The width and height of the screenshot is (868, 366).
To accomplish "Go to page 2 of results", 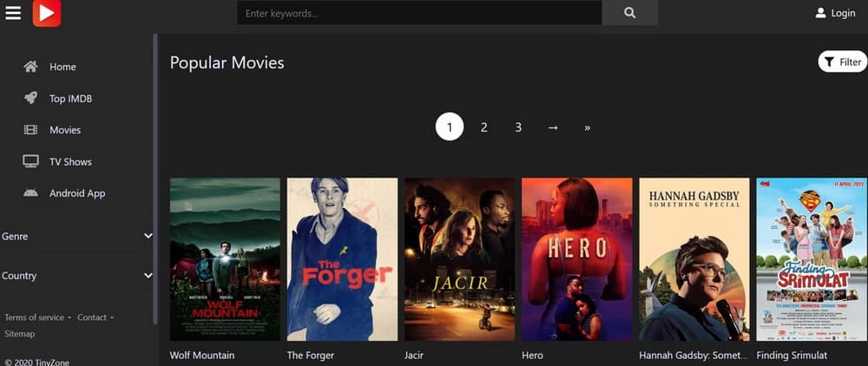I will click(x=483, y=127).
